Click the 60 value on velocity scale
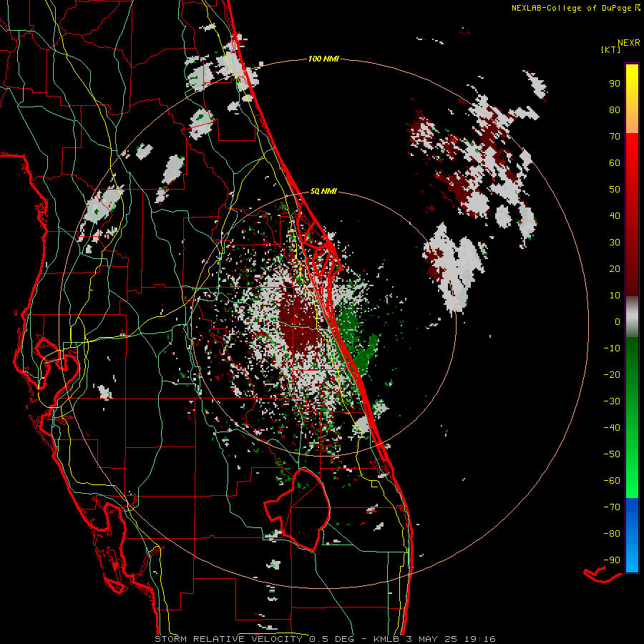 click(615, 162)
